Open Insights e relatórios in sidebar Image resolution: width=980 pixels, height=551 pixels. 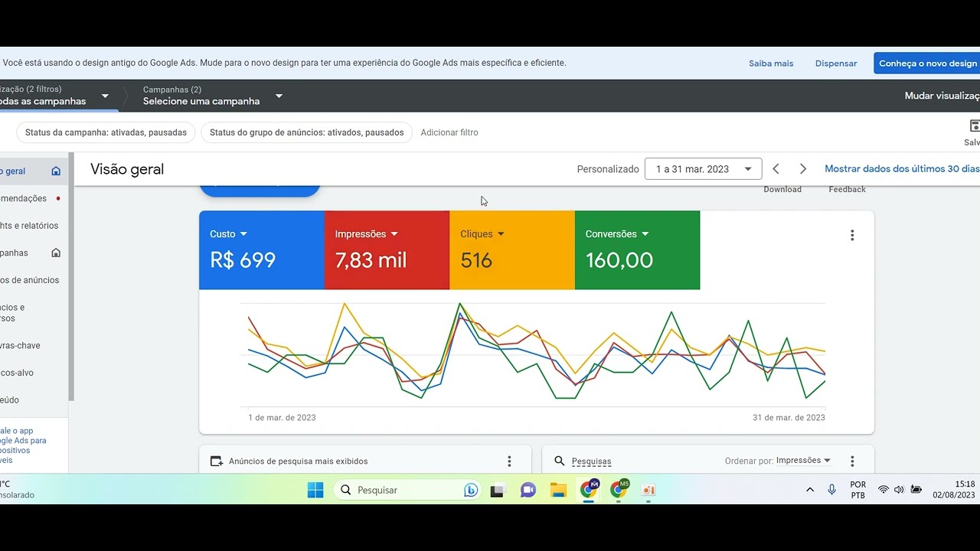click(x=31, y=226)
